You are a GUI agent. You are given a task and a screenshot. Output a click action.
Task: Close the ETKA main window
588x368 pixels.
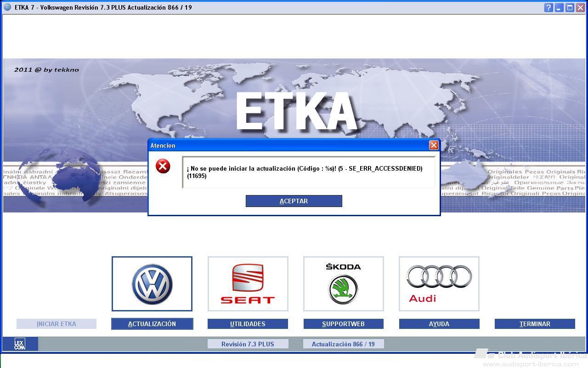tap(580, 7)
